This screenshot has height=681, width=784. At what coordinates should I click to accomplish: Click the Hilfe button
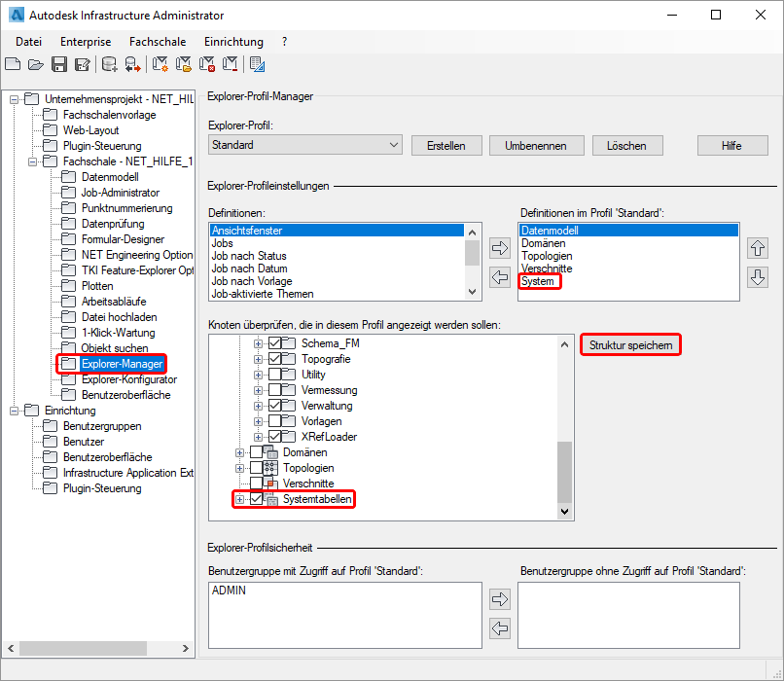point(731,146)
